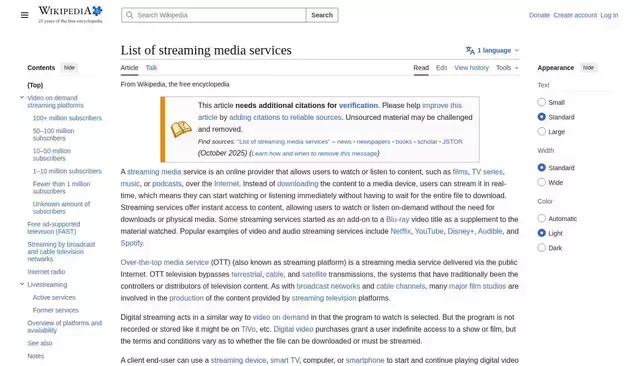Open the TiVo link
Screen dimensions: 640x366
click(248, 329)
